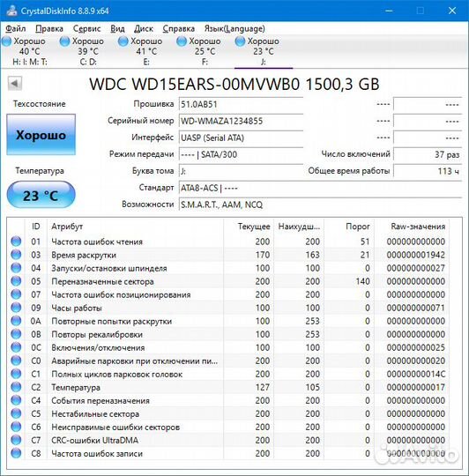The height and width of the screenshot is (476, 469).
Task: Click the blue health orb of disk C: D:
Action: tap(64, 41)
